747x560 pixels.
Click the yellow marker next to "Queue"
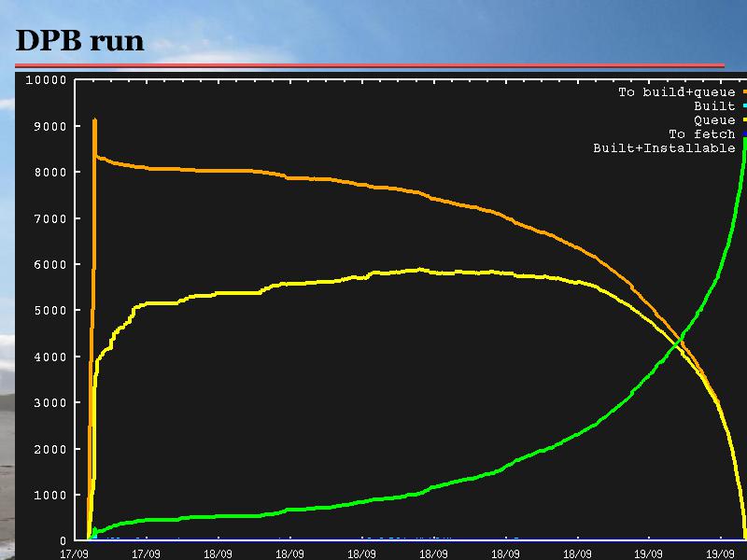pos(744,120)
